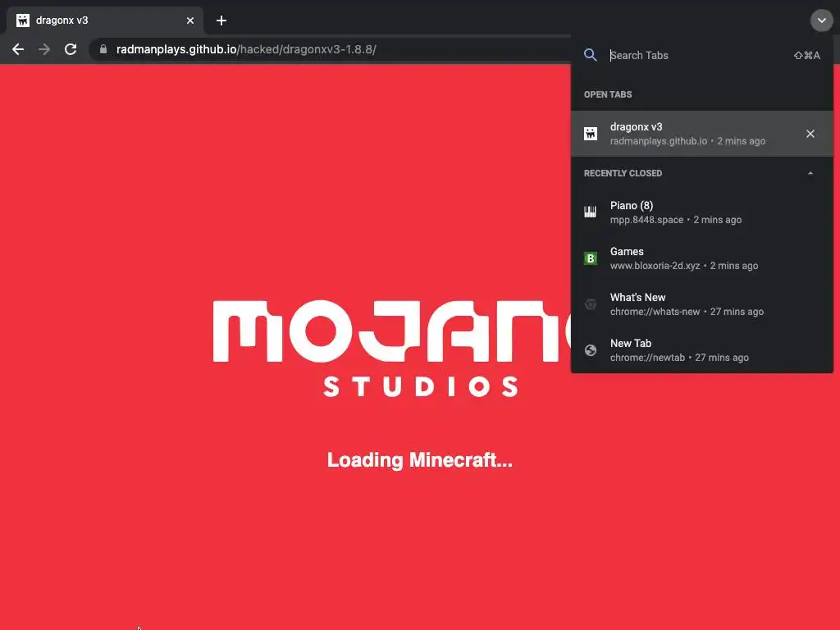Click the Mojang Studios logo
The width and height of the screenshot is (840, 630).
click(392, 348)
